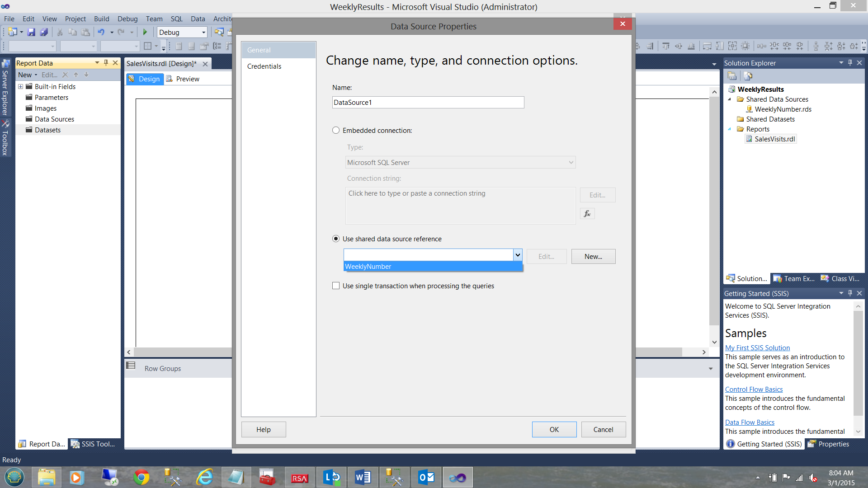
Task: Open the My First SSIS Solution link
Action: click(x=757, y=348)
